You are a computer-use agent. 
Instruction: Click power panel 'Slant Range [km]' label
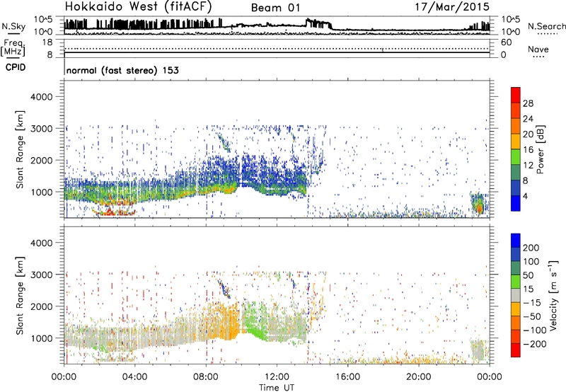pyautogui.click(x=20, y=149)
